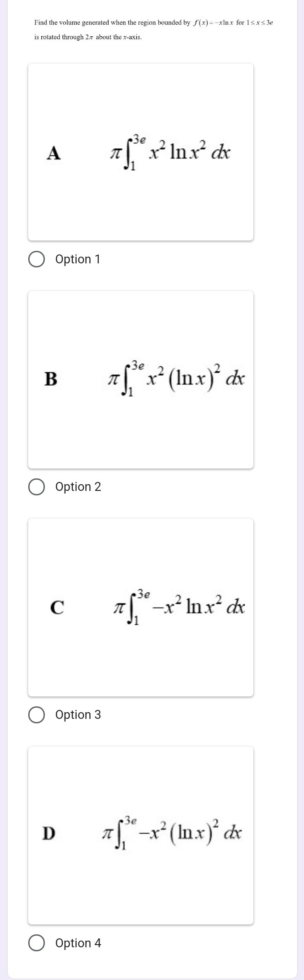Viewport: 304px width, 980px height.
Task: Click the bold letter D in the fourth image
Action: [48, 833]
